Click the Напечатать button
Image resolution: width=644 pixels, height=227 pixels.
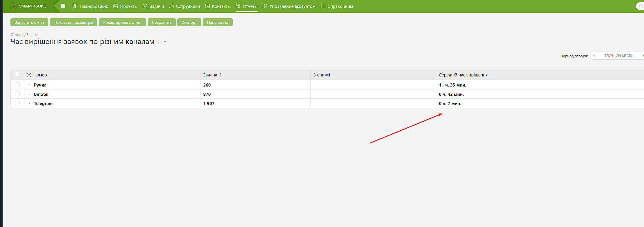(218, 22)
